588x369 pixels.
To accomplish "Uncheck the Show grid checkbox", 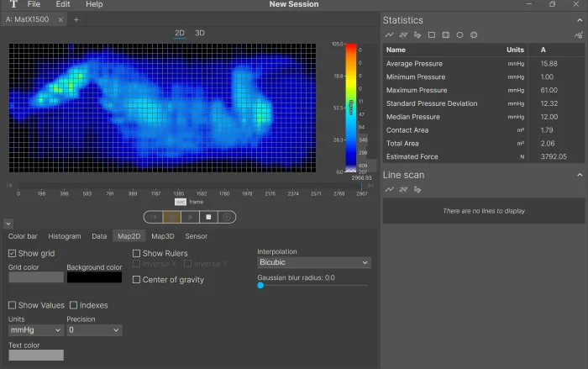I will 13,253.
